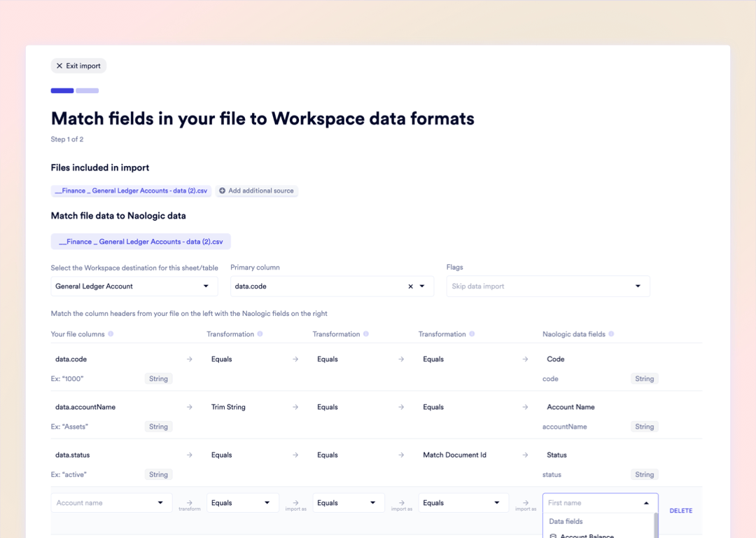Click the first "import as" arrow icon

[x=296, y=499]
